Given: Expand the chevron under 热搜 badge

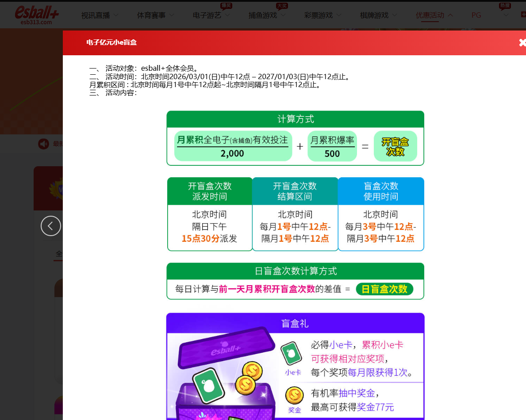Looking at the screenshot, I should tap(506, 15).
